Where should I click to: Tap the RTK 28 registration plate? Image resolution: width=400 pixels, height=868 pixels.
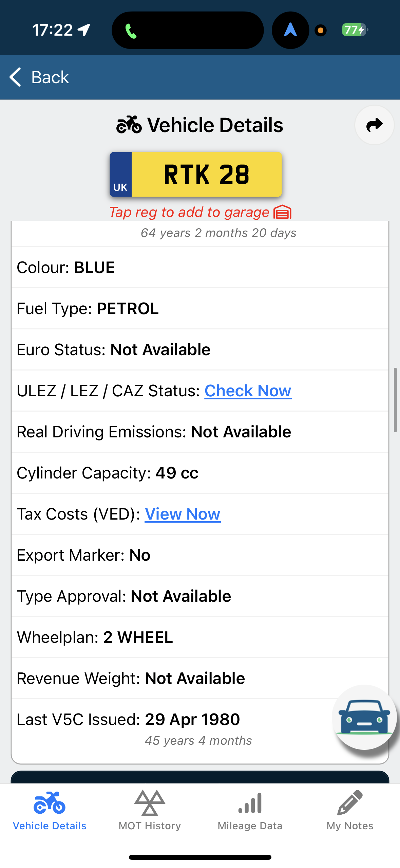(x=196, y=175)
